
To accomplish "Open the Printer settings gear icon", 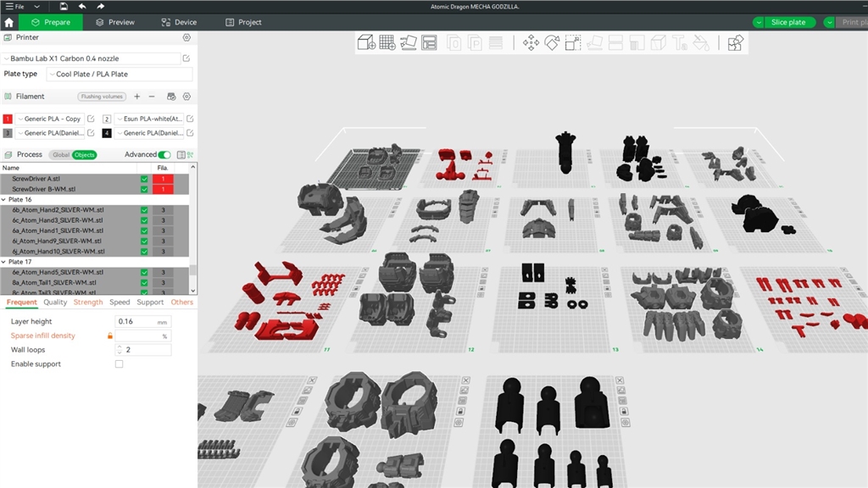I will [x=188, y=37].
